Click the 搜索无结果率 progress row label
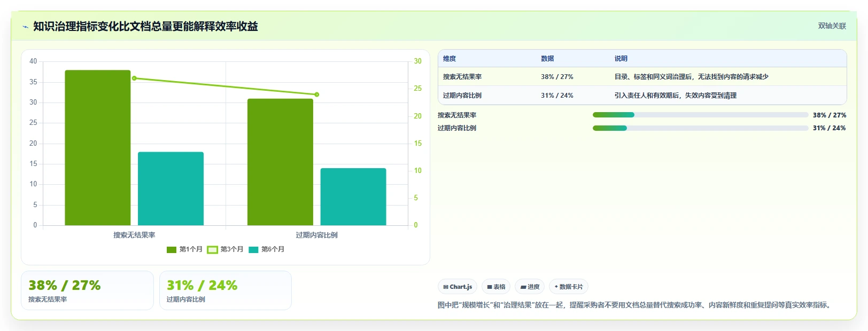This screenshot has width=868, height=331. coord(457,115)
